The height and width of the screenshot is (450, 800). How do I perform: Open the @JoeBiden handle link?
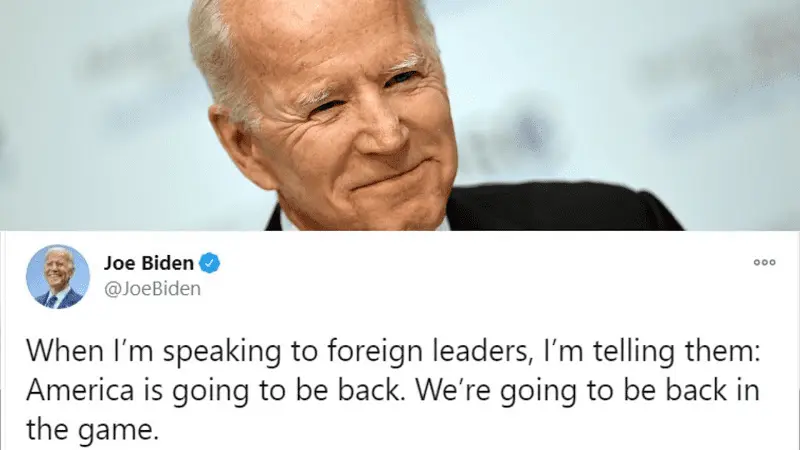tap(152, 289)
